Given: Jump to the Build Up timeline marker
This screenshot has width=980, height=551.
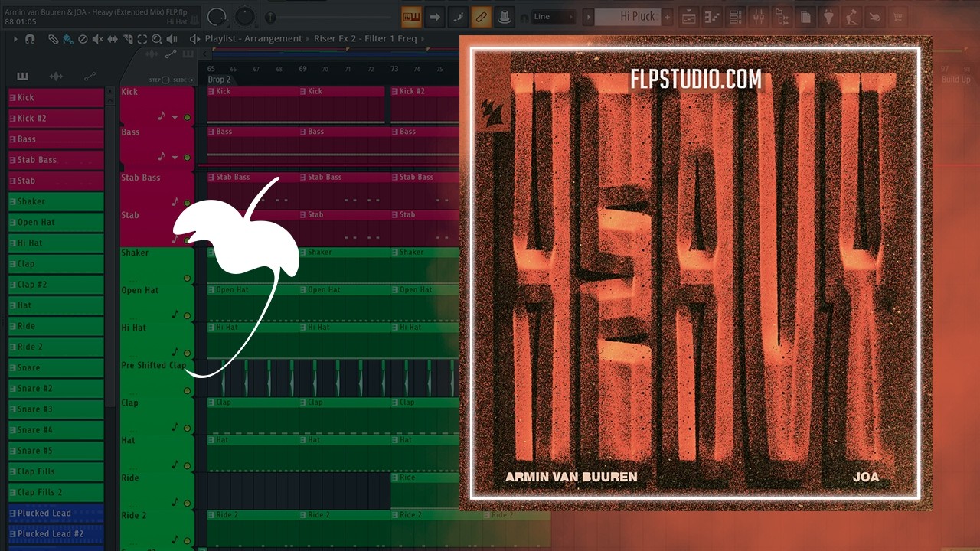Looking at the screenshot, I should [955, 80].
